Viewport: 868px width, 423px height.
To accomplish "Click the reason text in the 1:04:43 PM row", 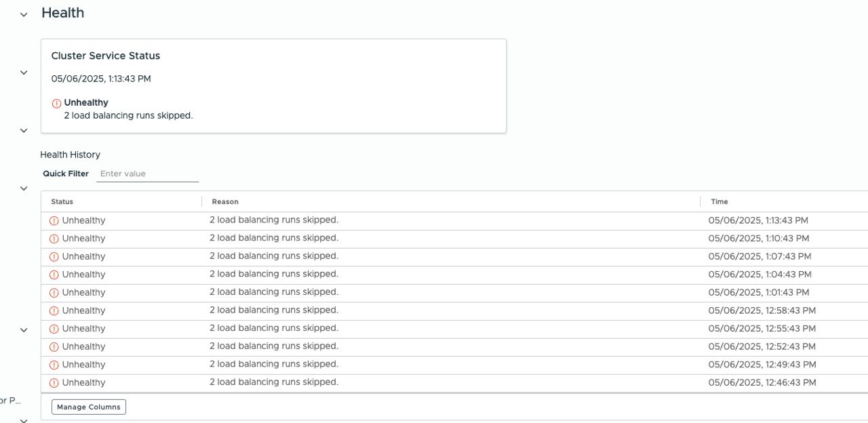I will pos(274,274).
